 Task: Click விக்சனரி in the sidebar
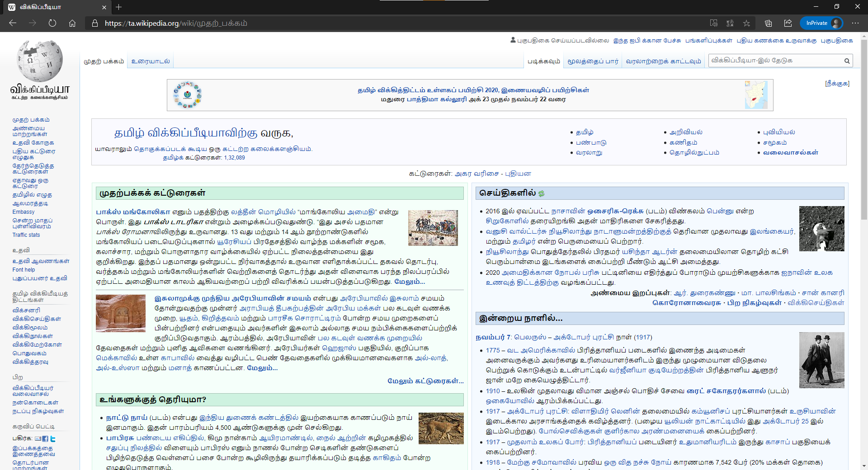[26, 310]
